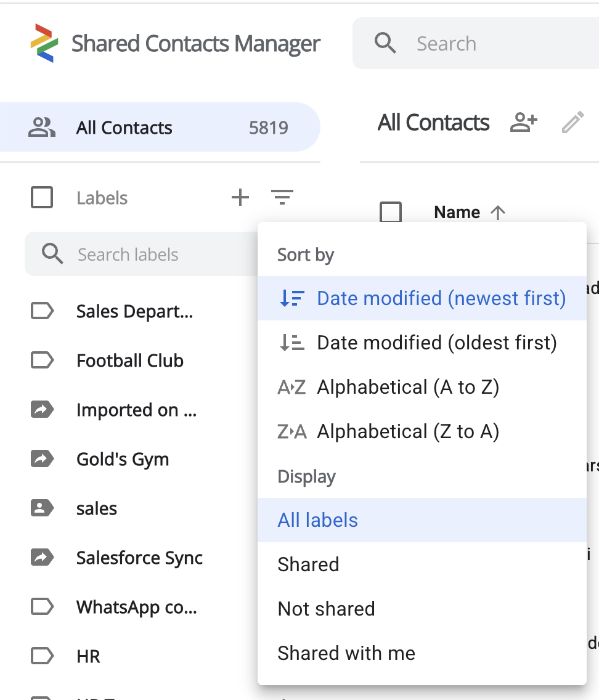Click the pencil edit icon next to add contact

[573, 123]
